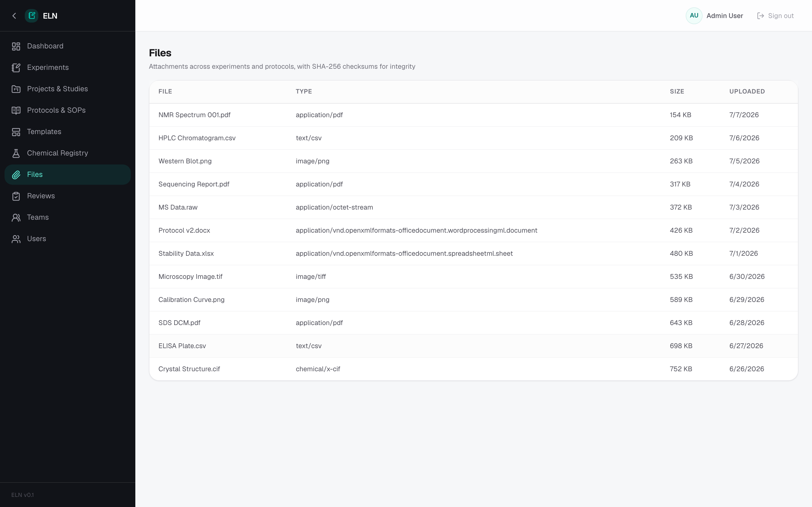The height and width of the screenshot is (507, 812).
Task: Click the Size column header
Action: [677, 92]
